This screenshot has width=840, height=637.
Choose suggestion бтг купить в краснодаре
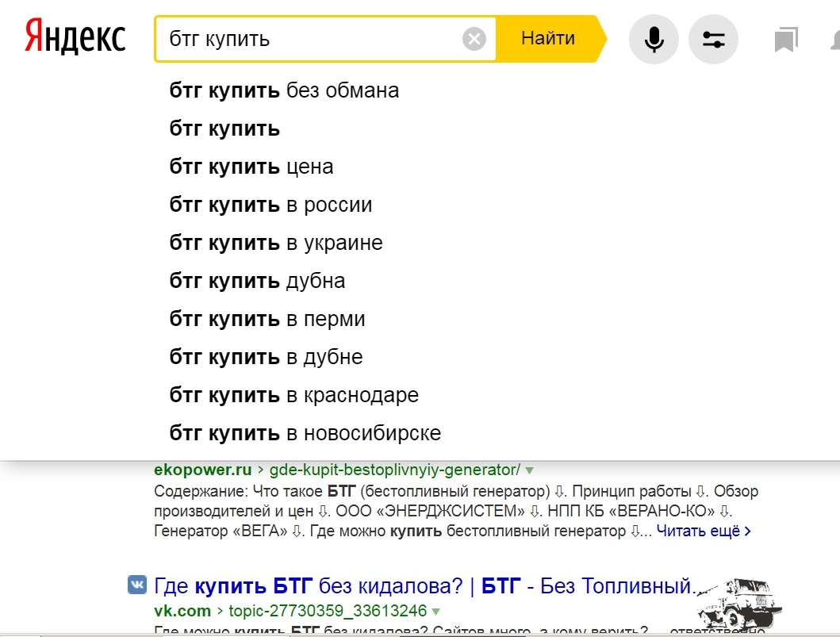point(294,395)
